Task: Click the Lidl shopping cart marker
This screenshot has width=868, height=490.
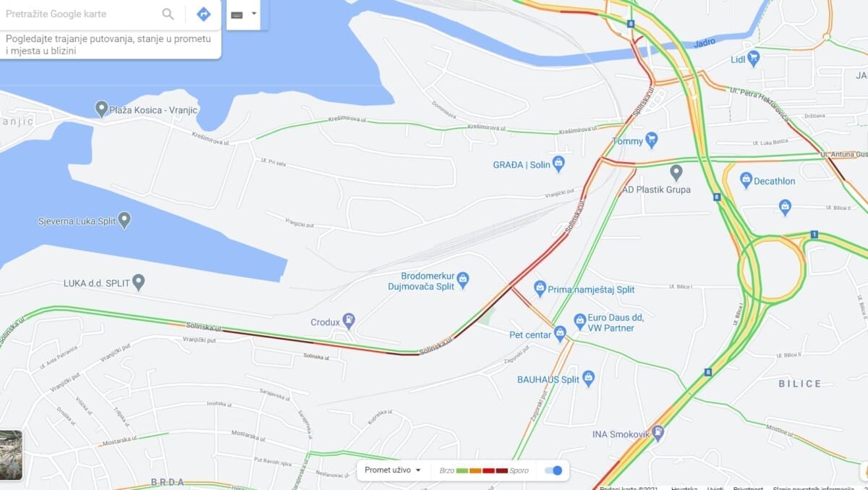Action: point(754,58)
